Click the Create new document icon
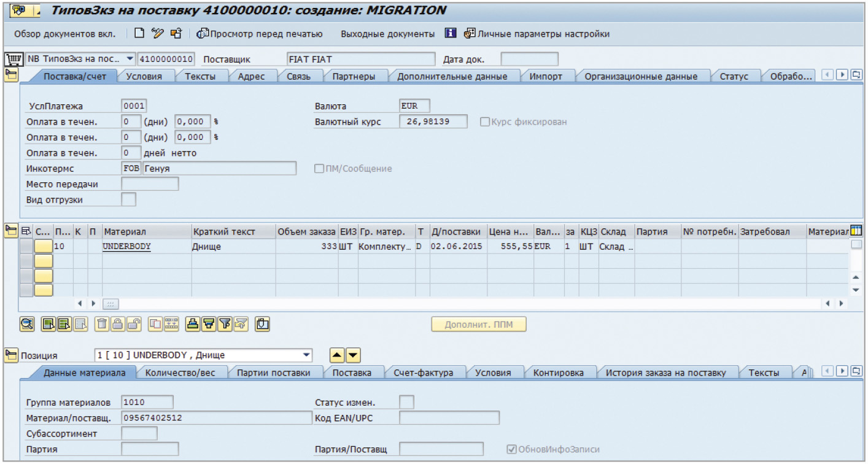Screen dimensions: 868x464 [x=139, y=34]
